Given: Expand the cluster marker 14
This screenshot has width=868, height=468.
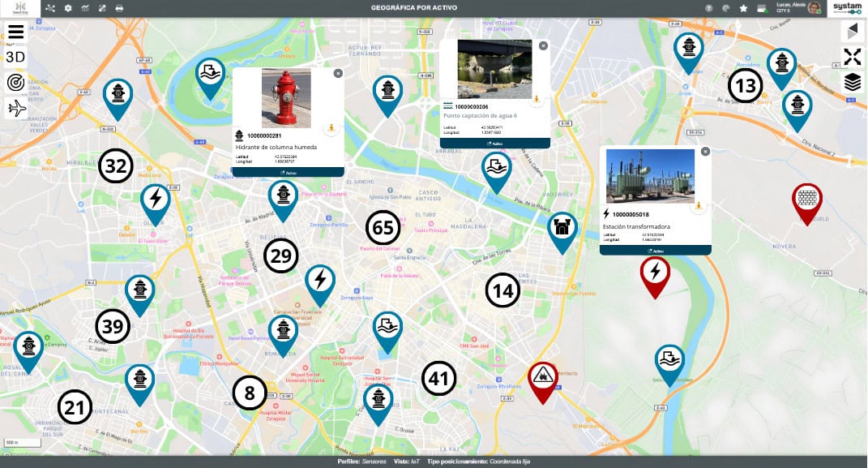Looking at the screenshot, I should [502, 290].
